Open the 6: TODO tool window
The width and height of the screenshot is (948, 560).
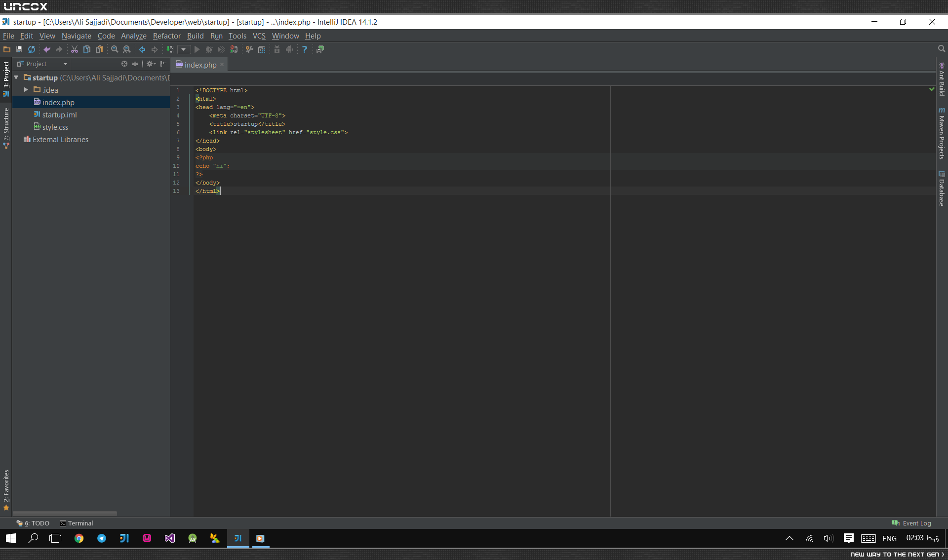[x=33, y=523]
